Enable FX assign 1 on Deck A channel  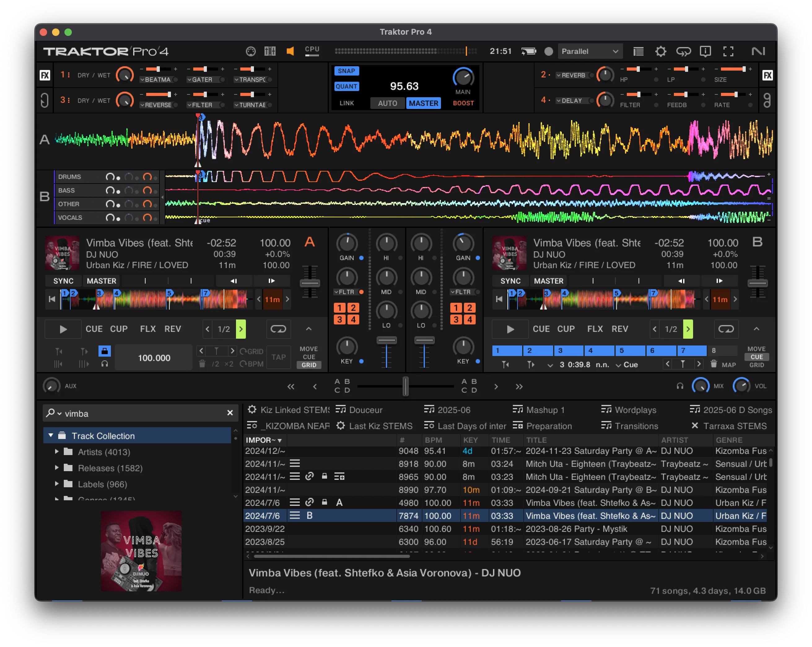339,307
